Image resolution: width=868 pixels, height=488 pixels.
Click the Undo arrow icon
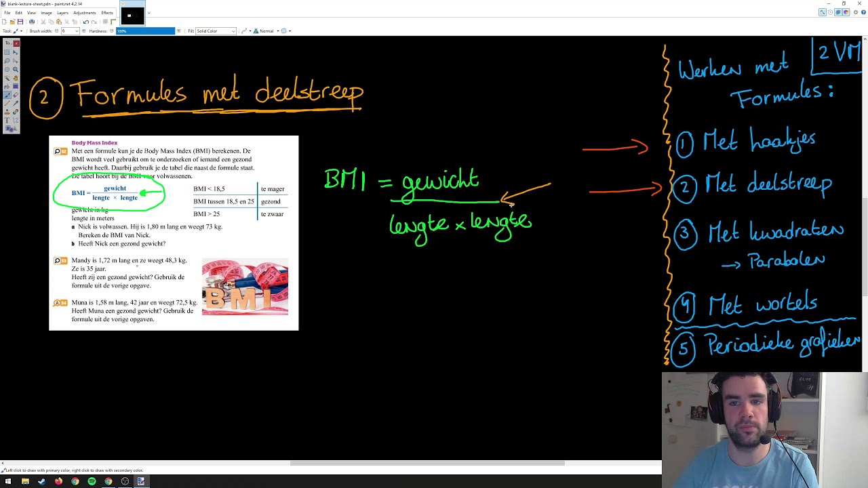pyautogui.click(x=86, y=22)
